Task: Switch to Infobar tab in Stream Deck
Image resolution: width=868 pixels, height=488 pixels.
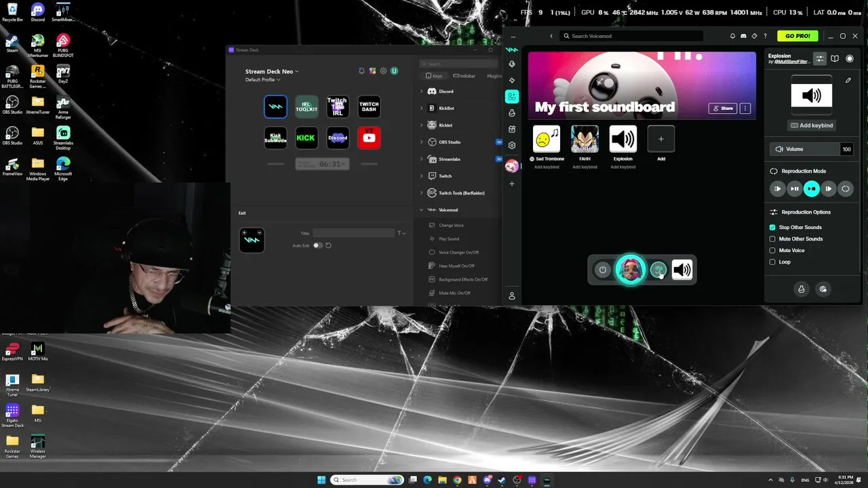Action: (x=465, y=76)
